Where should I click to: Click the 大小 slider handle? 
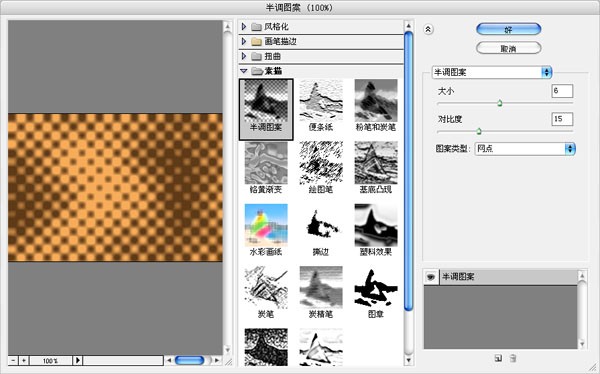(499, 103)
